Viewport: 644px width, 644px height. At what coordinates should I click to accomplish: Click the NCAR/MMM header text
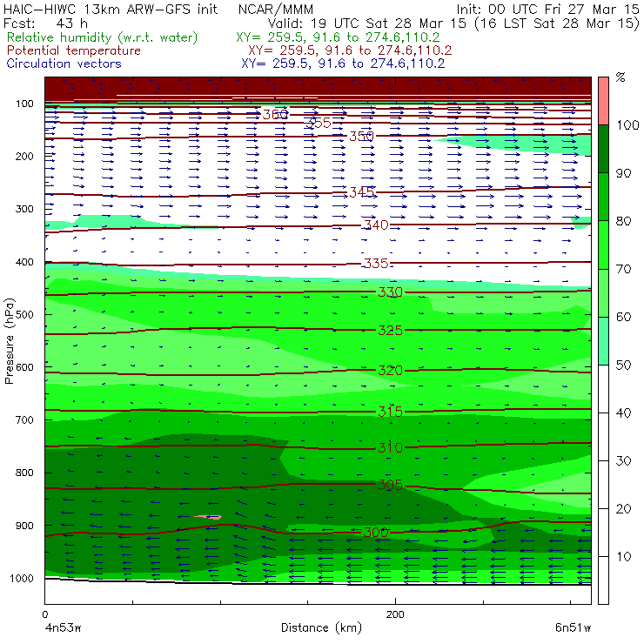click(276, 10)
